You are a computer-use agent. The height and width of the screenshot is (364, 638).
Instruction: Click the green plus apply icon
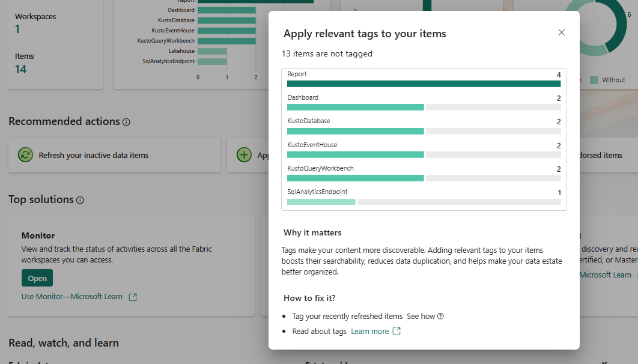click(244, 155)
